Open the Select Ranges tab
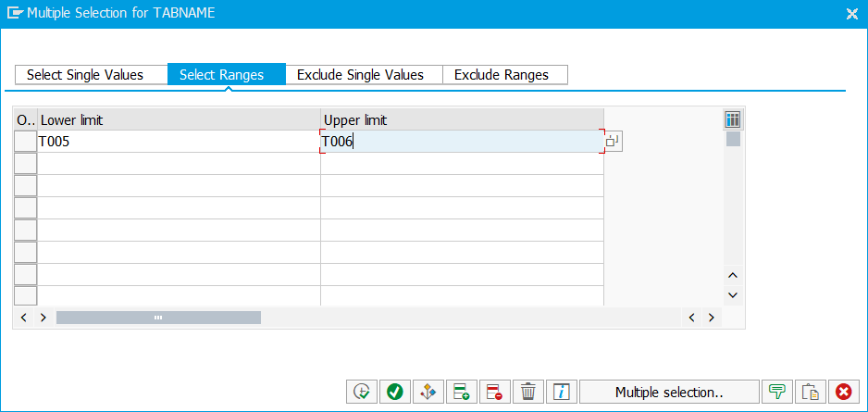The height and width of the screenshot is (412, 868). (227, 75)
